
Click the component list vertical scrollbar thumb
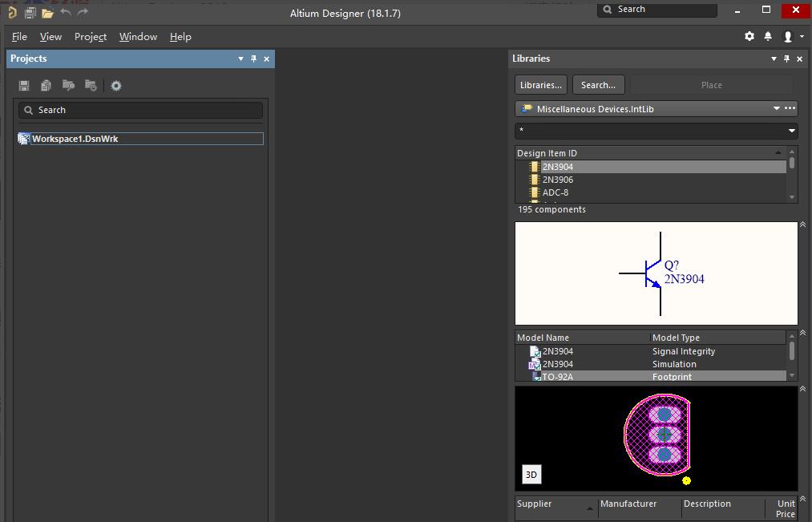click(x=791, y=163)
